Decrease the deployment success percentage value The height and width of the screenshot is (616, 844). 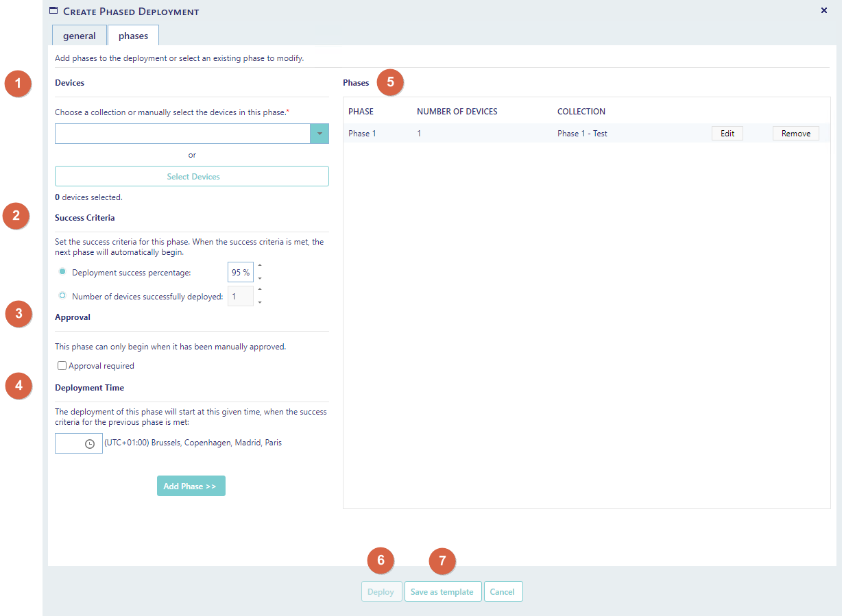pyautogui.click(x=260, y=278)
